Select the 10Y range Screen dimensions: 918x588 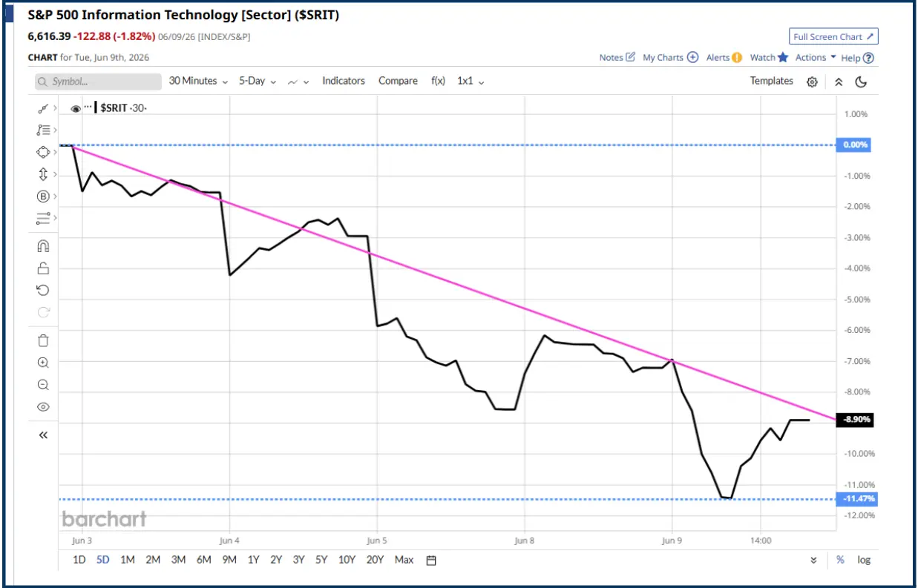pyautogui.click(x=347, y=560)
